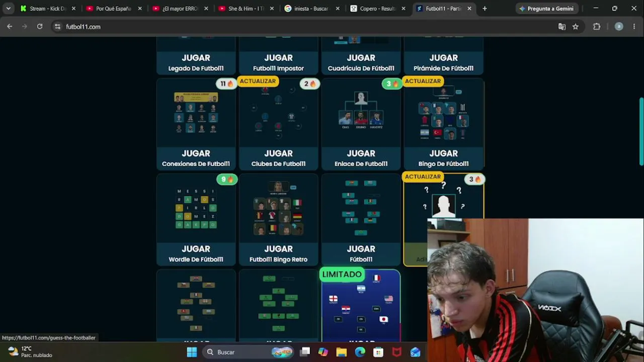Image resolution: width=644 pixels, height=362 pixels.
Task: Open the LIMITADO blue game card
Action: (361, 307)
